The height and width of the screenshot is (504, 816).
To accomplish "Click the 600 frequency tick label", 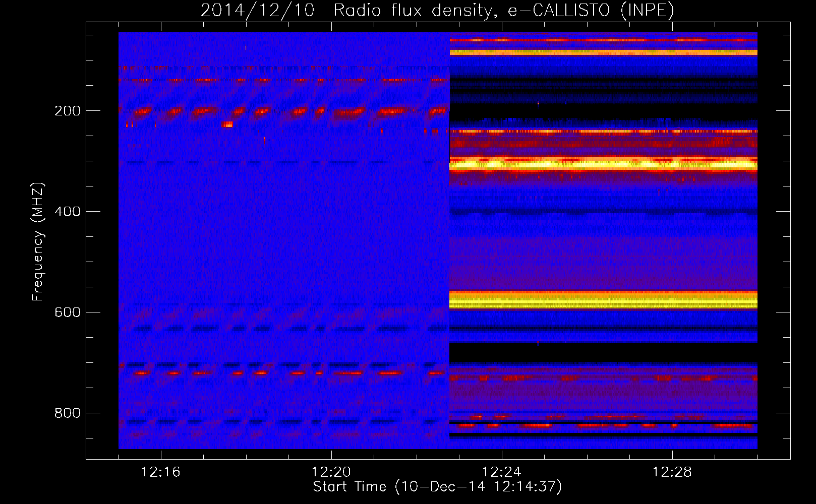I will coord(68,312).
